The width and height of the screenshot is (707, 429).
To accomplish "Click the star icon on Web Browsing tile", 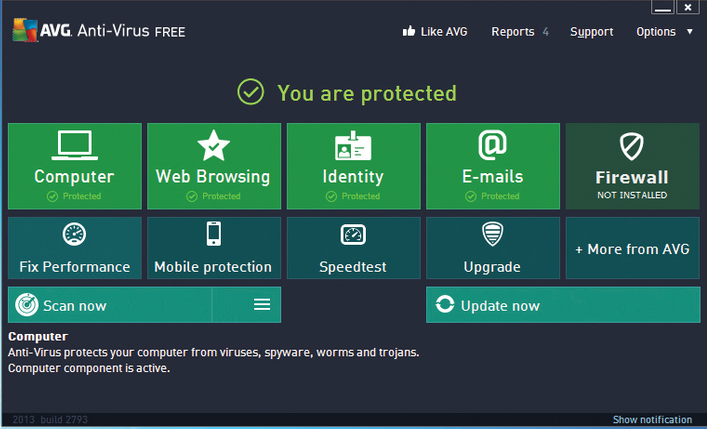I will (214, 145).
